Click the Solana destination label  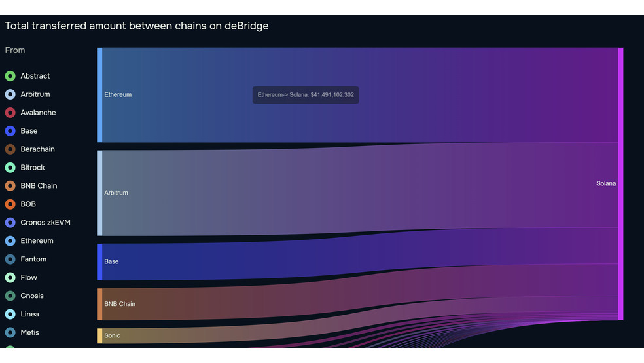606,183
